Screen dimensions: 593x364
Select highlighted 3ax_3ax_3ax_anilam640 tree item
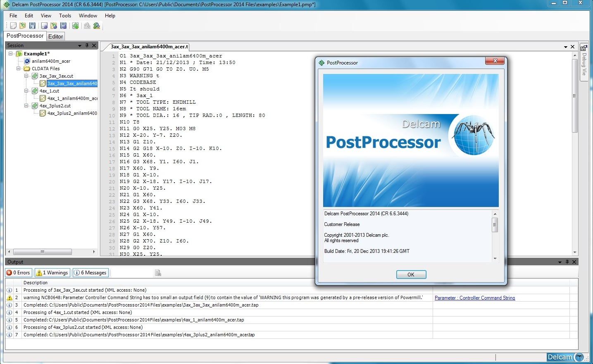72,83
